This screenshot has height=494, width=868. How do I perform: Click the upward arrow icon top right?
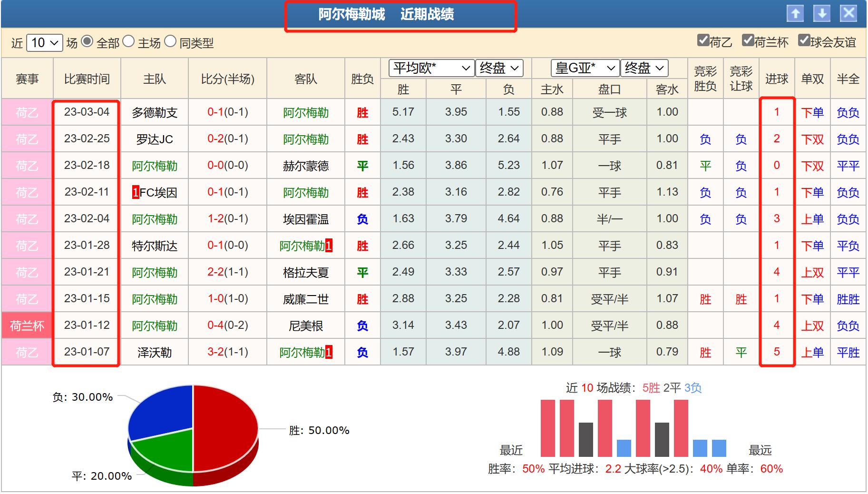[x=795, y=14]
